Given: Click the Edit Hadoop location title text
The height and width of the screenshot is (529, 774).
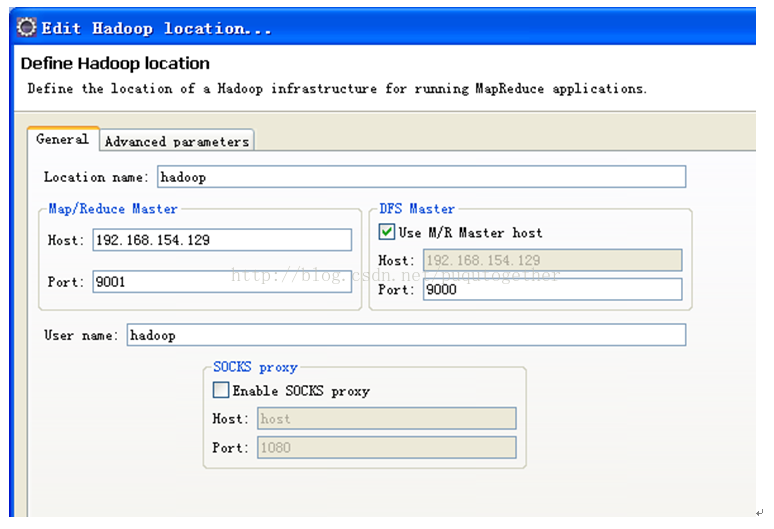Looking at the screenshot, I should coord(156,28).
